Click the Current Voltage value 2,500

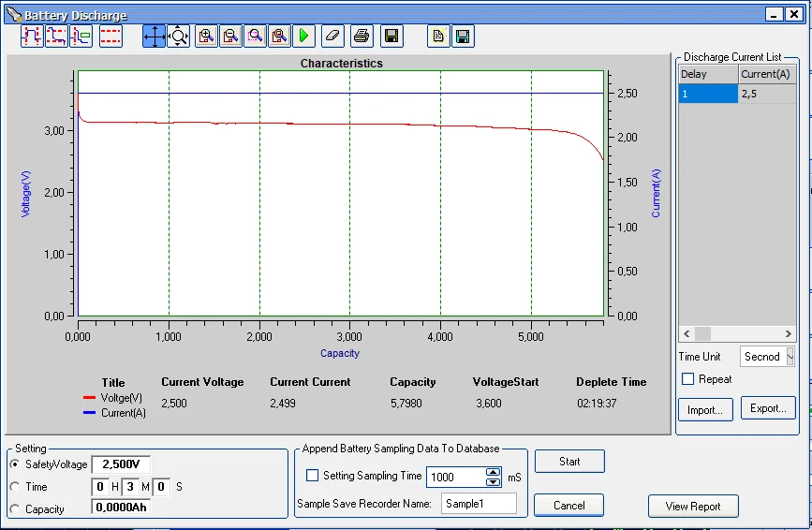point(174,404)
